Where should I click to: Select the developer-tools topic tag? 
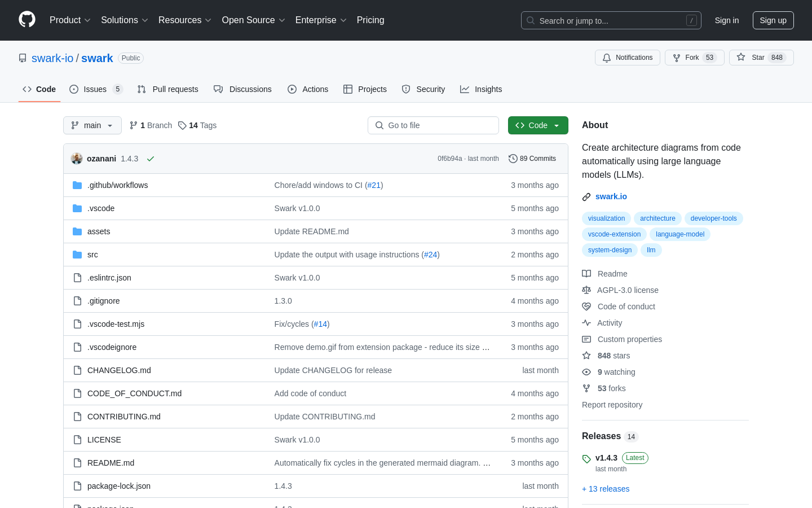[x=713, y=218]
